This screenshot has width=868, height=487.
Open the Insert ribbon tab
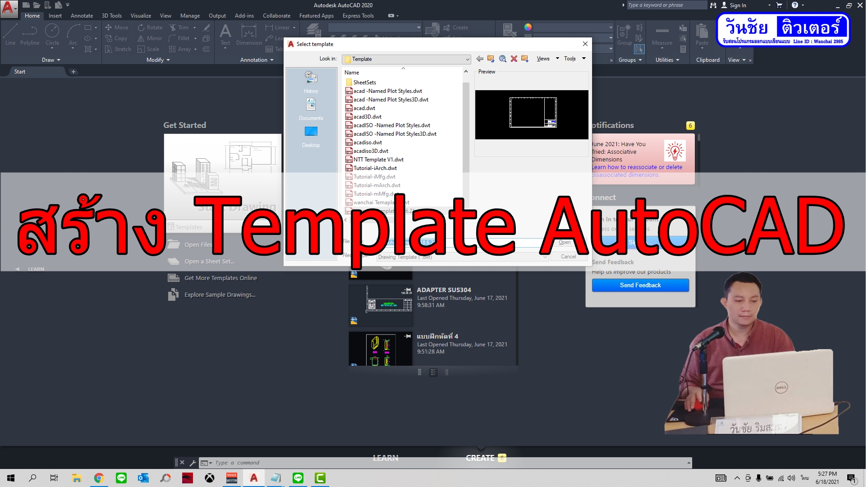pyautogui.click(x=55, y=16)
